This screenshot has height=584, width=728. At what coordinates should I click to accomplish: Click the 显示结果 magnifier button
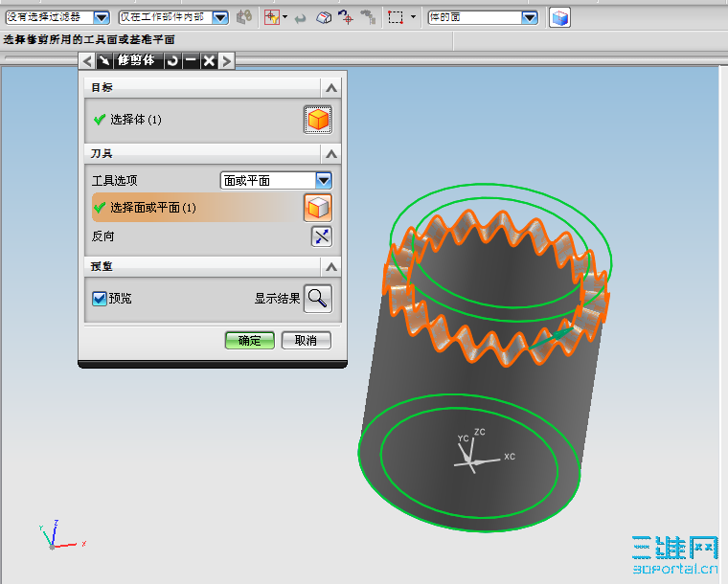pos(318,299)
